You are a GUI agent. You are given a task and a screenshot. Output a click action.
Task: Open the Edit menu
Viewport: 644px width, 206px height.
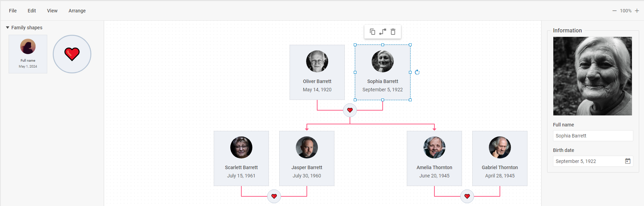(x=32, y=11)
